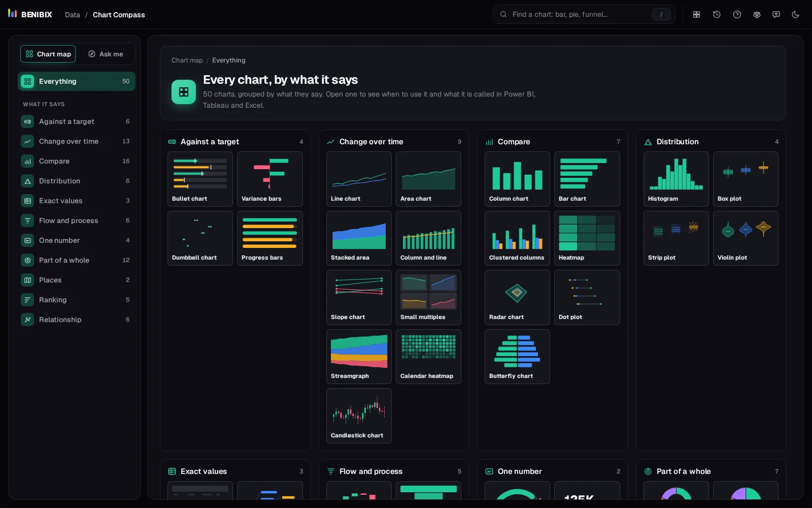Open the Calendar heatmap card

(x=428, y=356)
